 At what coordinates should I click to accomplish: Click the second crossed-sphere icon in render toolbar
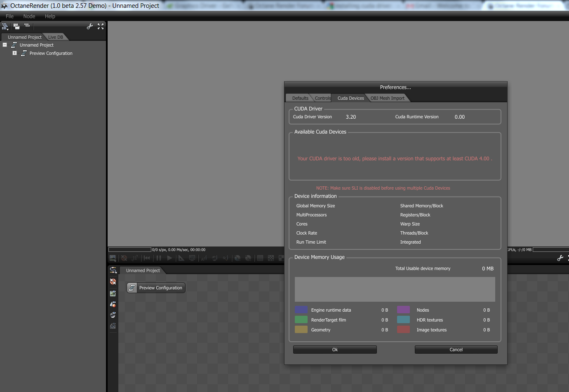(x=248, y=258)
